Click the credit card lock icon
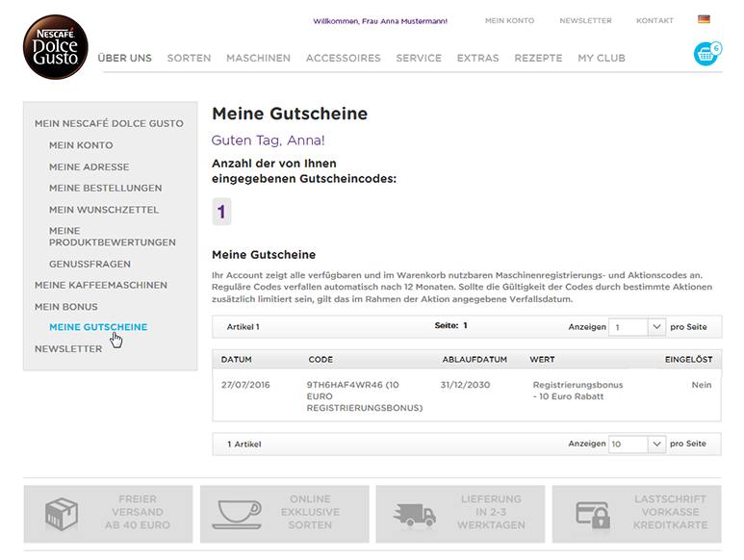The image size is (744, 560). [593, 515]
